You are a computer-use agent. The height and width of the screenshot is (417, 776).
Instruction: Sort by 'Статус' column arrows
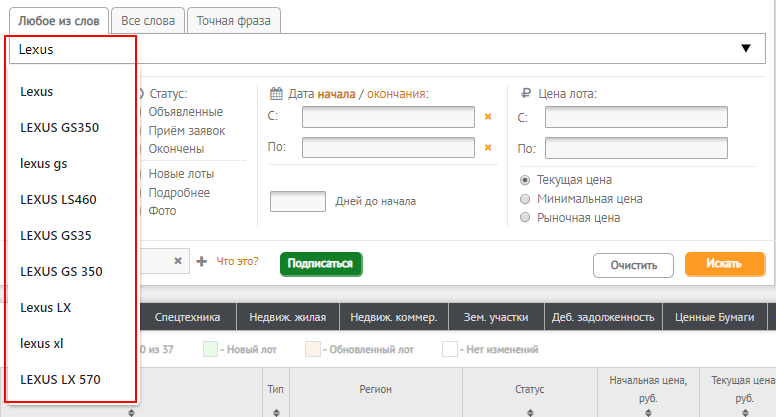tap(530, 412)
